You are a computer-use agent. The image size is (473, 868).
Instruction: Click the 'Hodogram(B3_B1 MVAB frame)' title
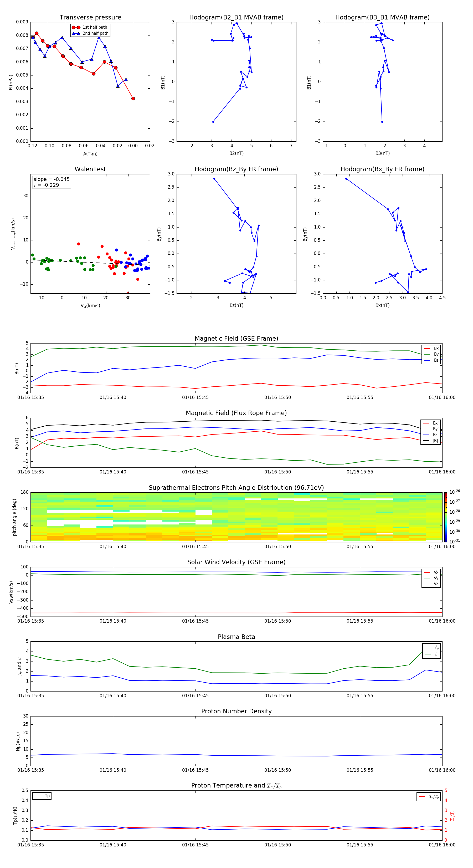(382, 18)
